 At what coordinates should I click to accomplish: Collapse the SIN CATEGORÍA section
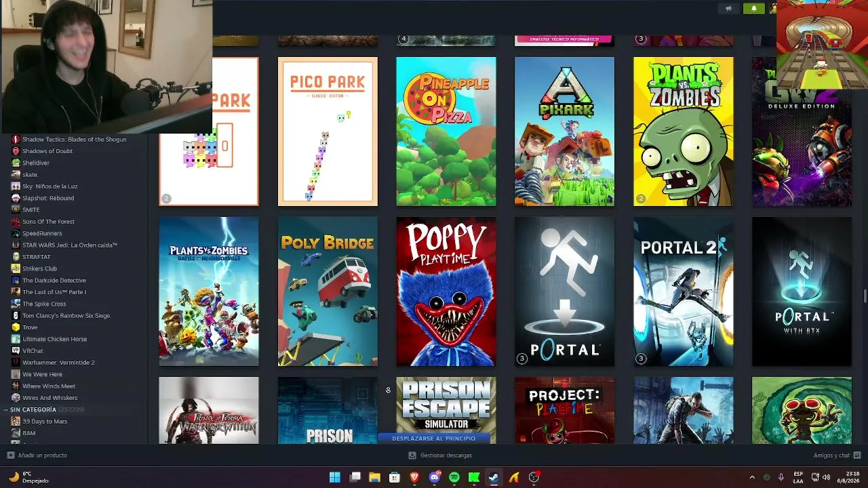coord(7,409)
